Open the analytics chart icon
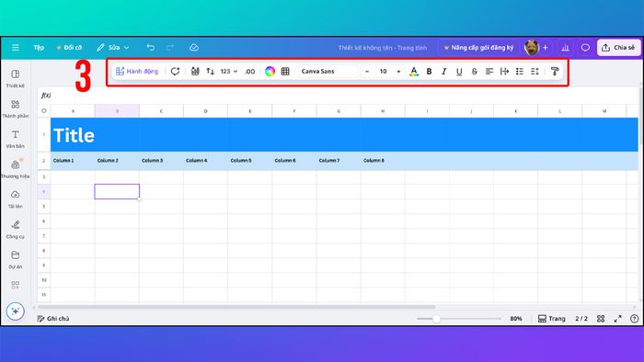This screenshot has height=362, width=644. pos(566,48)
